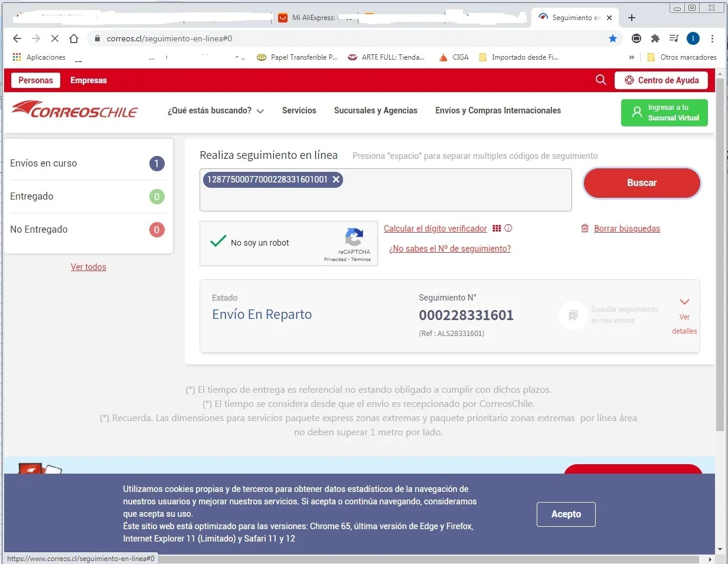
Task: Open Papel Transferible bookmark
Action: point(297,57)
